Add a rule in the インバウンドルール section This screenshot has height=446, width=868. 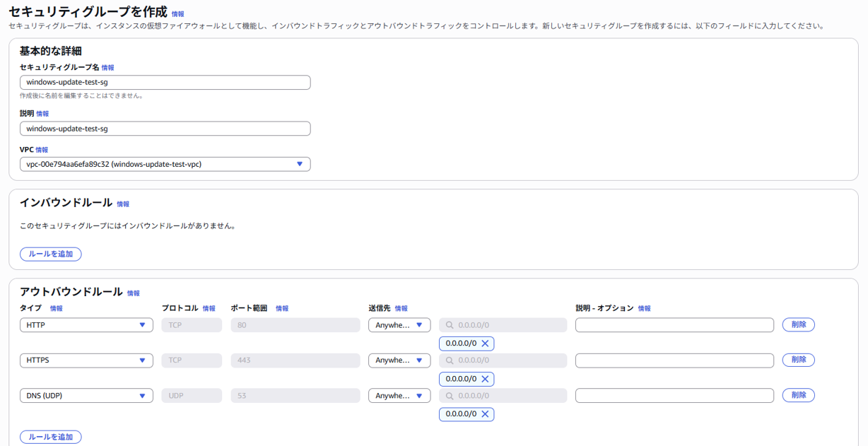[x=51, y=254]
